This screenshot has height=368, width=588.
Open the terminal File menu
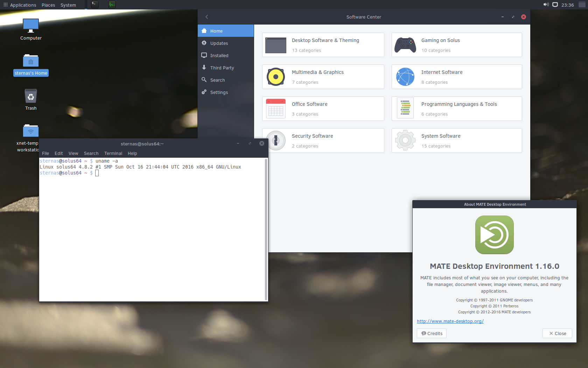45,153
